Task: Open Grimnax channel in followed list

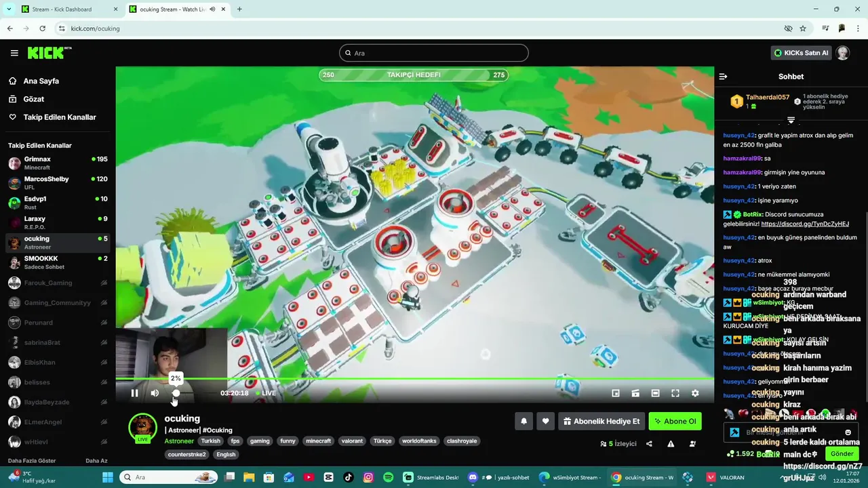Action: pyautogui.click(x=58, y=163)
